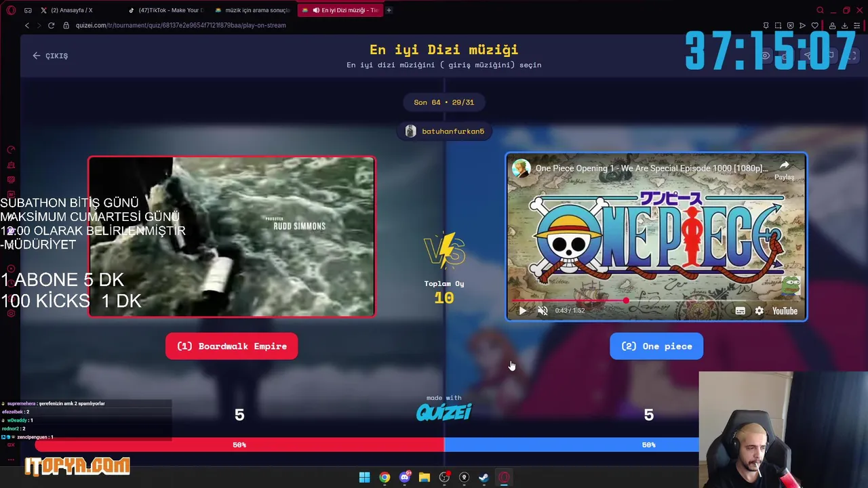Open the Opera Flow send icon
Image resolution: width=868 pixels, height=488 pixels.
(x=802, y=25)
